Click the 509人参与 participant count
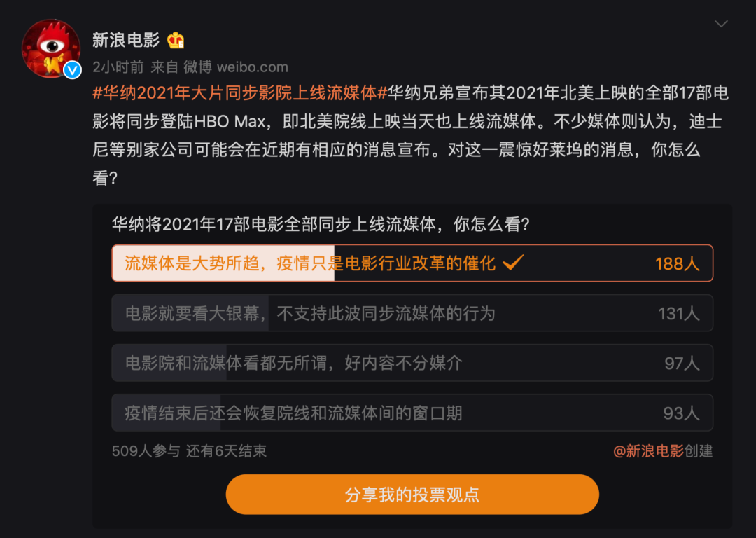This screenshot has width=756, height=538. click(x=146, y=451)
